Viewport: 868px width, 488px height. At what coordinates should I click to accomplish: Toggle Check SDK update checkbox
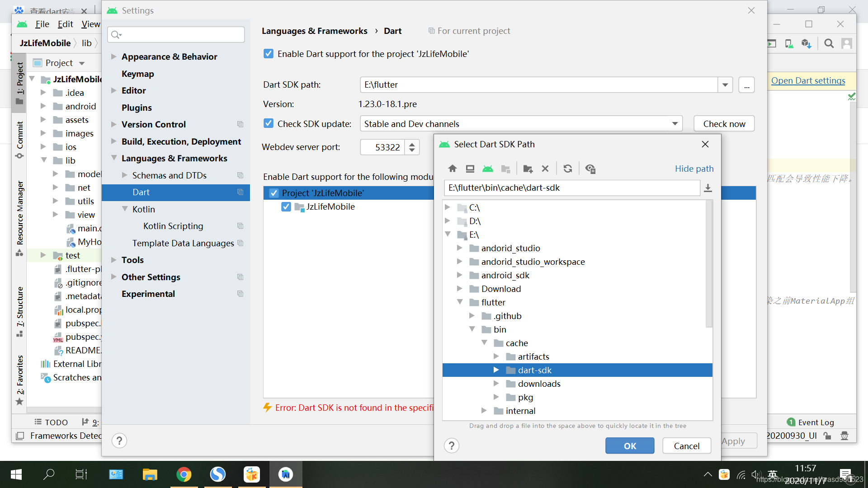[268, 123]
